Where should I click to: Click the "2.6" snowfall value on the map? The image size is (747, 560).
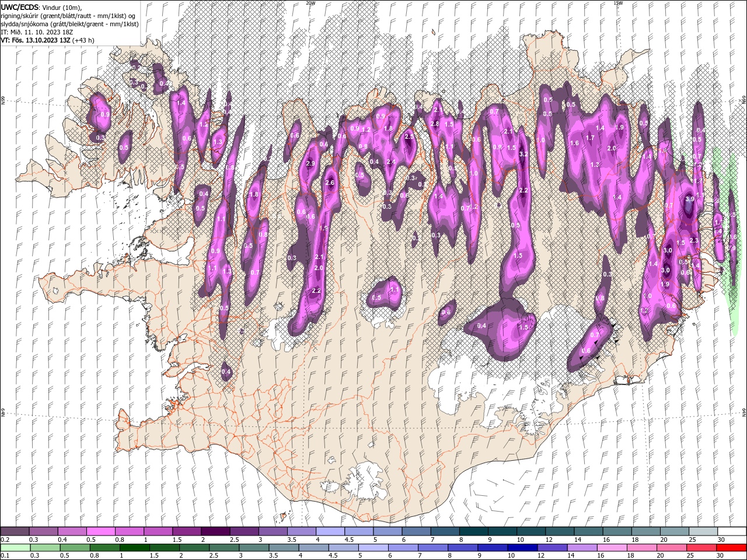(x=330, y=183)
